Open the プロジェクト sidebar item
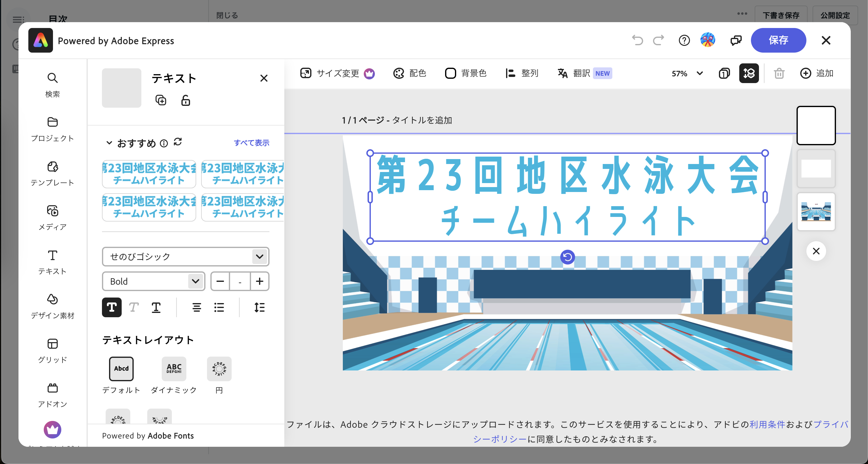Image resolution: width=868 pixels, height=464 pixels. point(52,130)
